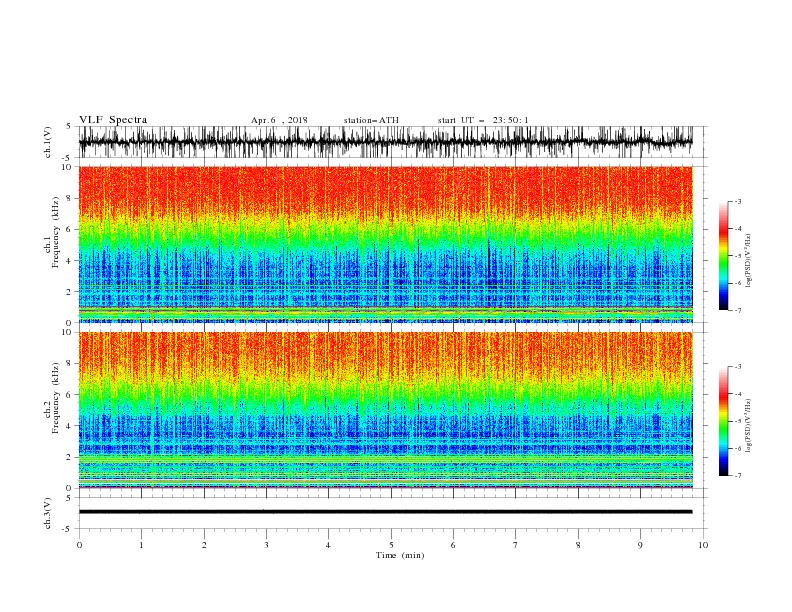This screenshot has height=612, width=792.
Task: Click the "-7" value on ch.2 colorbar
Action: (738, 476)
